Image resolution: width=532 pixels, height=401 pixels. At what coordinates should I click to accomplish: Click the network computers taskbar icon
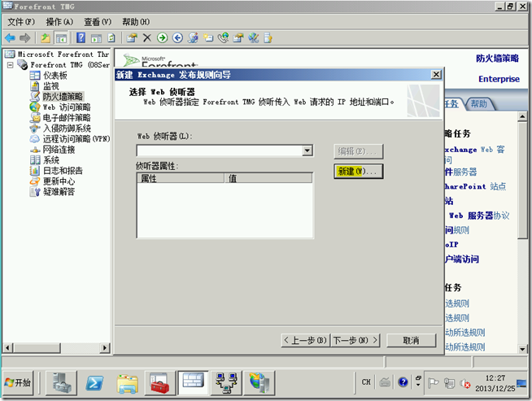[226, 382]
